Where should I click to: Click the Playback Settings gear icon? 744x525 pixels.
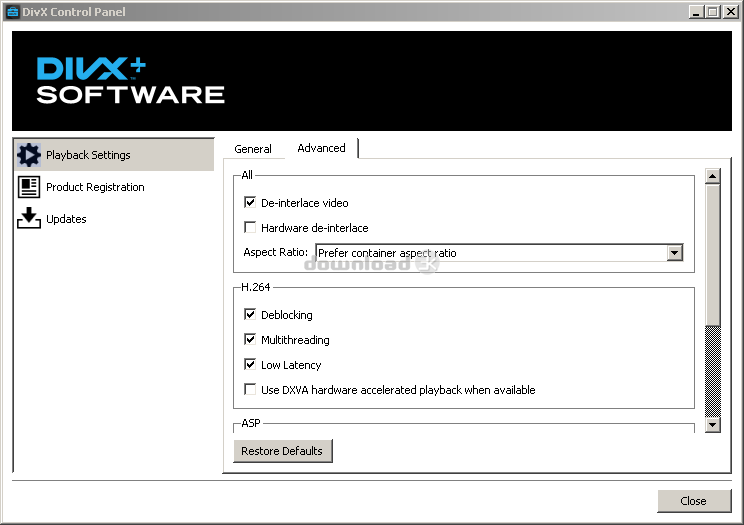[x=29, y=155]
